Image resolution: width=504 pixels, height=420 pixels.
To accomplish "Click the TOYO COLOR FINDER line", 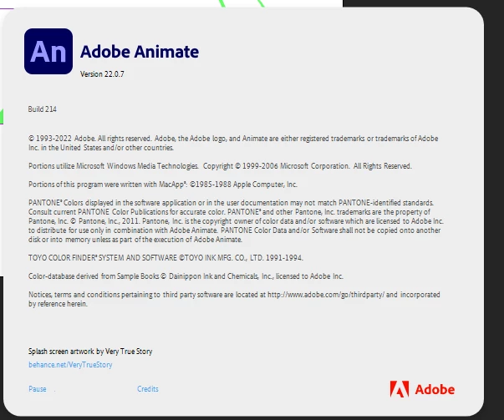I will (x=165, y=258).
